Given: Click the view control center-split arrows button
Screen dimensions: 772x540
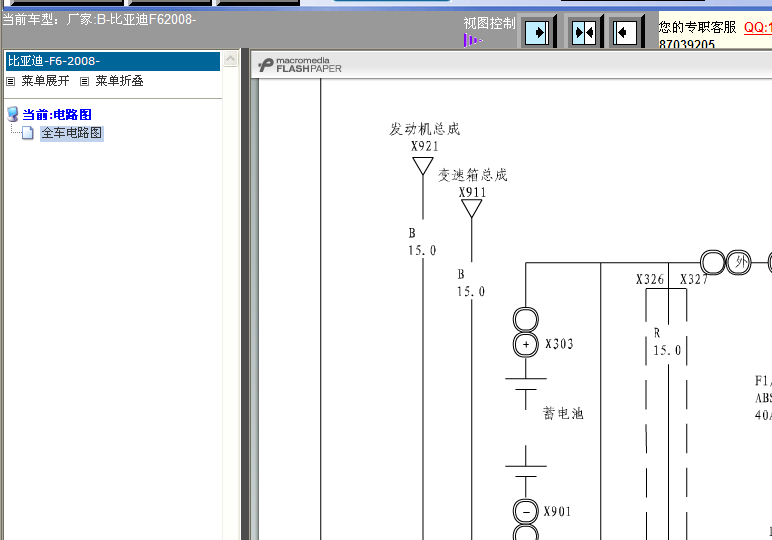Looking at the screenshot, I should (584, 33).
